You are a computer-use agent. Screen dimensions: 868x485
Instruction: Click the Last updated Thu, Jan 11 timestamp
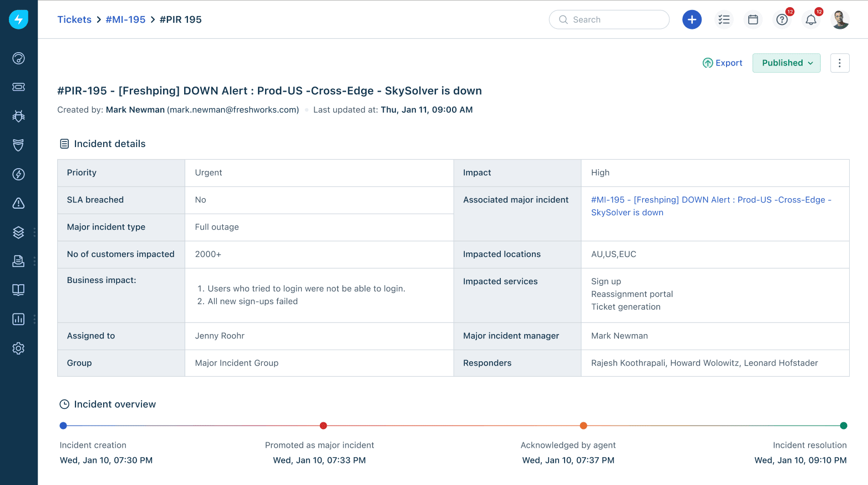point(427,110)
